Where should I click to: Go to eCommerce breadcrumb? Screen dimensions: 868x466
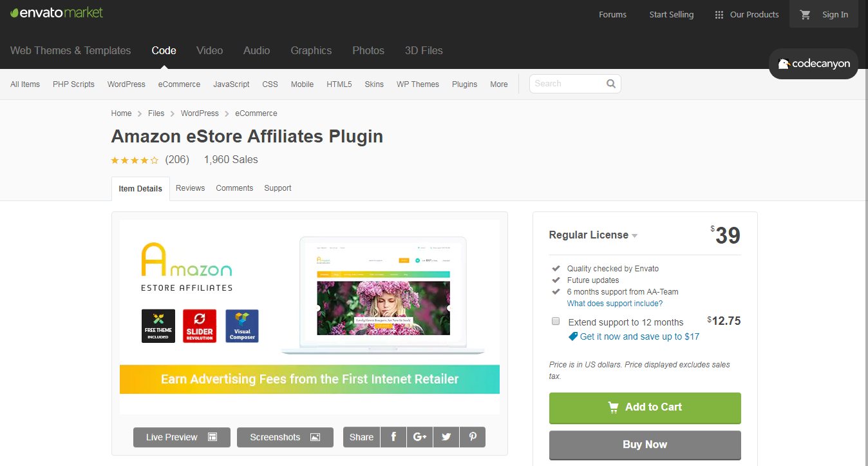(256, 113)
